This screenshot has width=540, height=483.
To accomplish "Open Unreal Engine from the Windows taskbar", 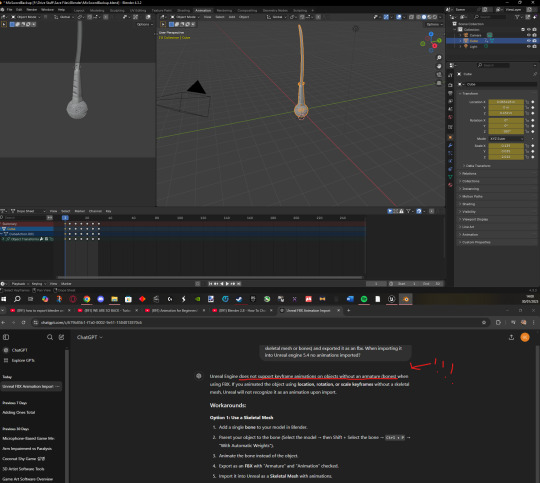I will click(x=392, y=299).
